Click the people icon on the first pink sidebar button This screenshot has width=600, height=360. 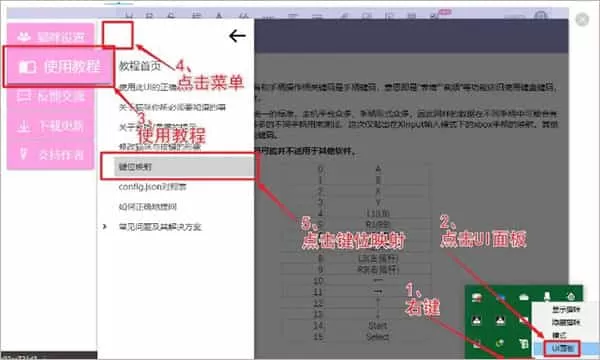(24, 37)
